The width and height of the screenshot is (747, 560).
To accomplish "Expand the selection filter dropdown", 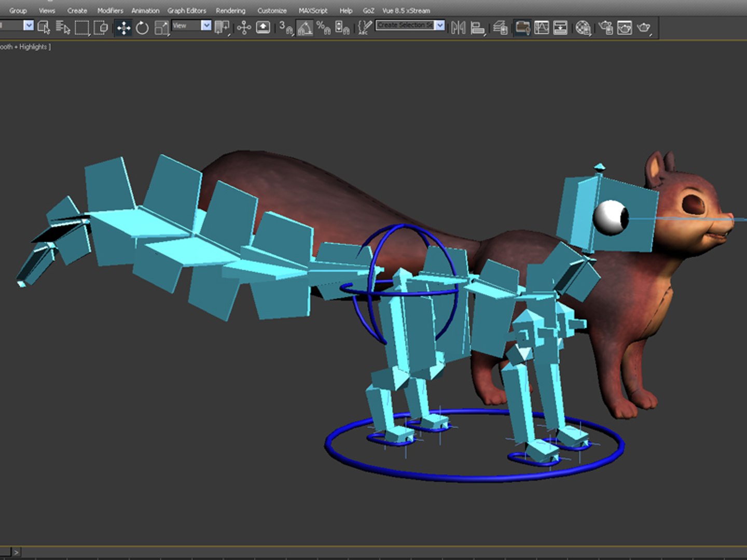I will pos(29,25).
